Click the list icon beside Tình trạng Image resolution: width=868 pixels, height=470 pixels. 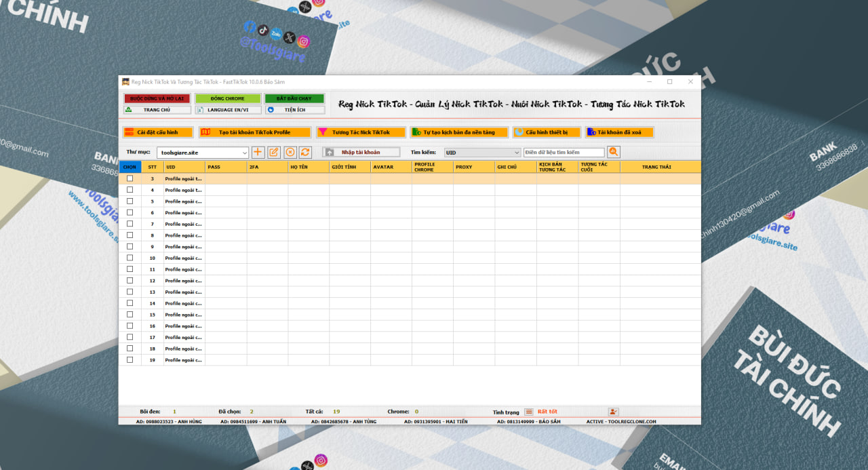[529, 412]
